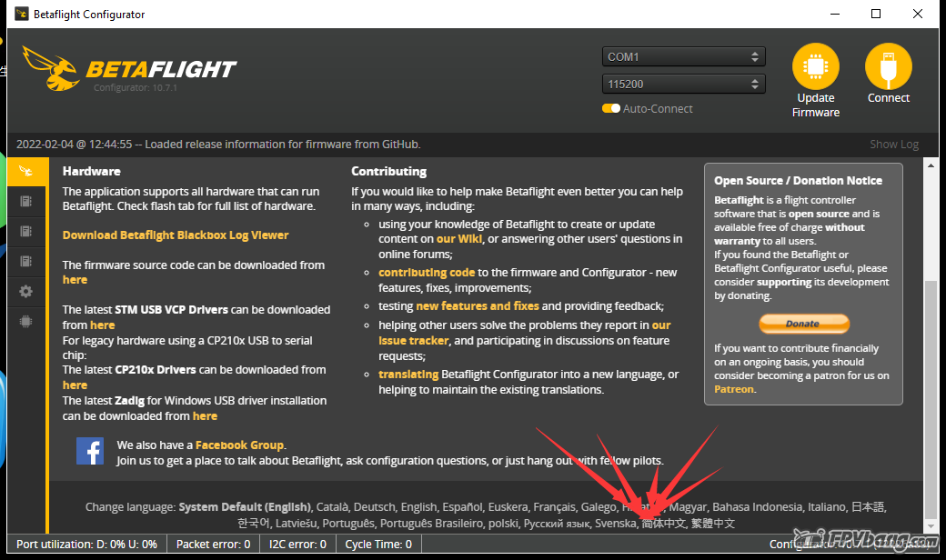Click the scrollbar down arrow
The height and width of the screenshot is (560, 946).
point(931,526)
